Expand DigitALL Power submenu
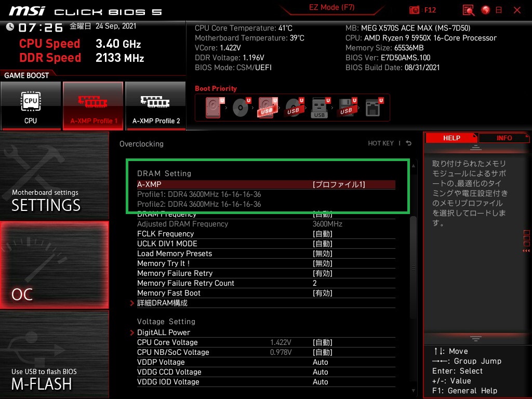Screen dimensions: 532x399 pyautogui.click(x=266, y=332)
